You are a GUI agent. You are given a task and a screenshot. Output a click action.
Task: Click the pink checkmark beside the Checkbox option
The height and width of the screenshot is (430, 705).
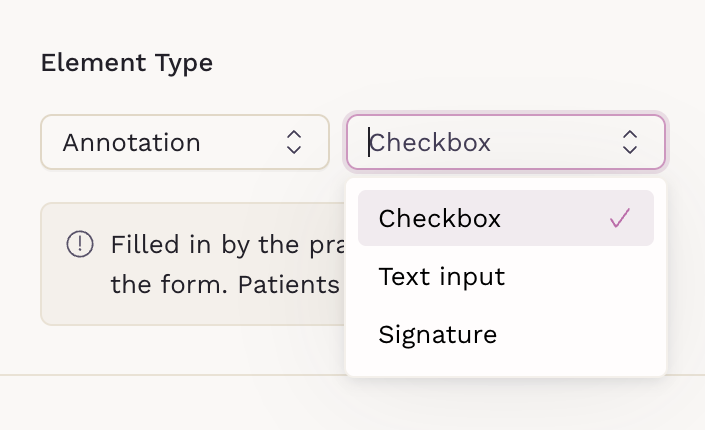click(x=620, y=218)
